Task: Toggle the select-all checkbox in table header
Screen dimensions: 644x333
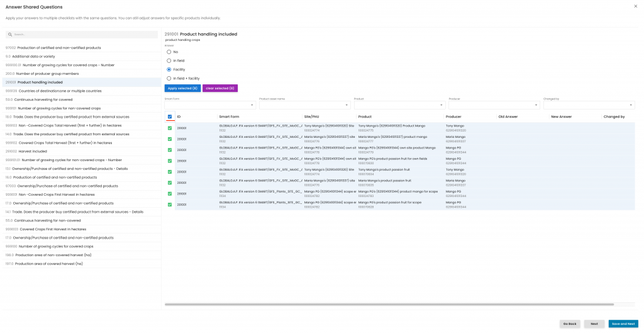Action: tap(170, 116)
